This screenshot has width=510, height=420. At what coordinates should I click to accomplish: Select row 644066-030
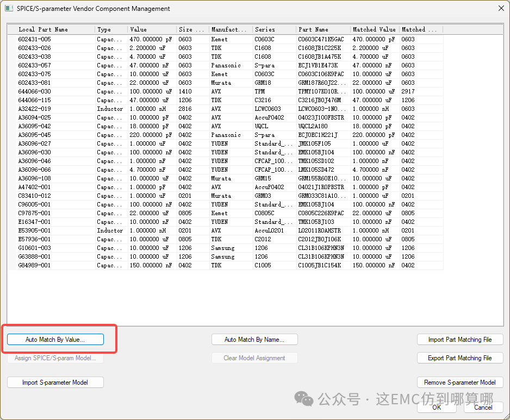(226, 91)
